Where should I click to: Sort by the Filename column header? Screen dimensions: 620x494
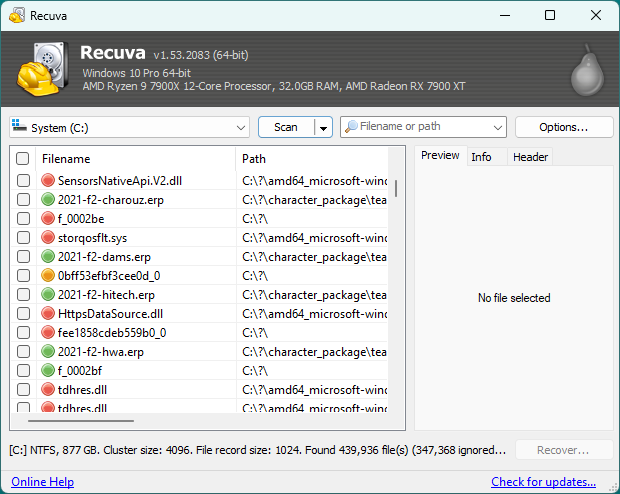(x=135, y=159)
